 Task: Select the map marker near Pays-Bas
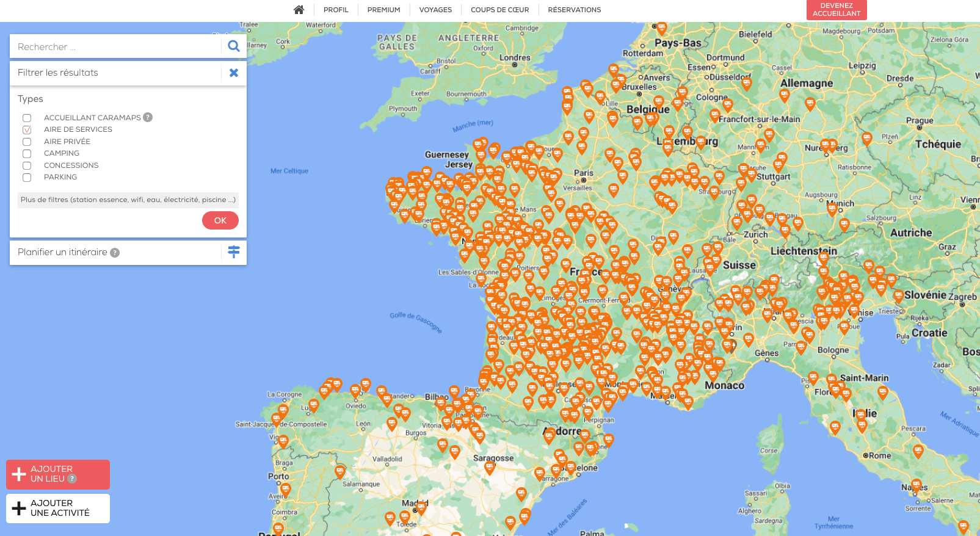[662, 28]
